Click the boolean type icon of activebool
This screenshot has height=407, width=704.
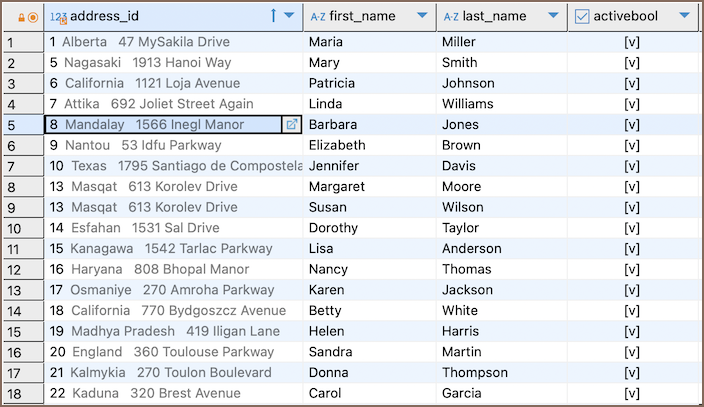(582, 17)
